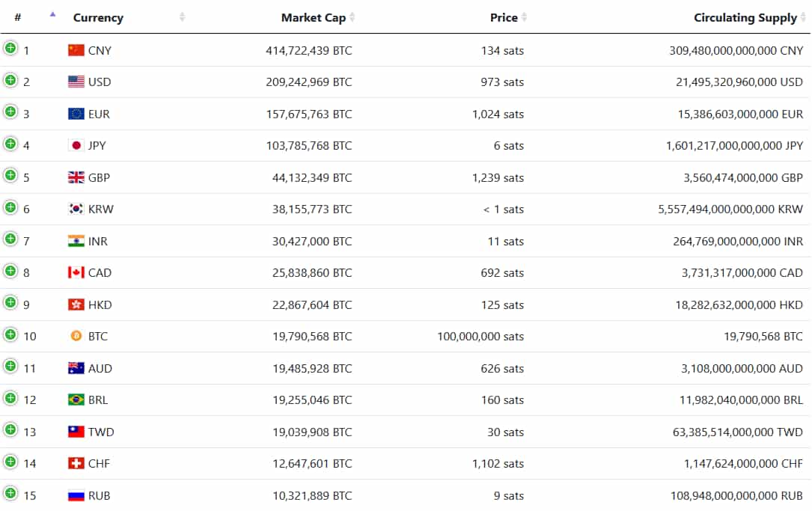Sort by the Circulating Supply header
The width and height of the screenshot is (812, 511).
coord(745,17)
